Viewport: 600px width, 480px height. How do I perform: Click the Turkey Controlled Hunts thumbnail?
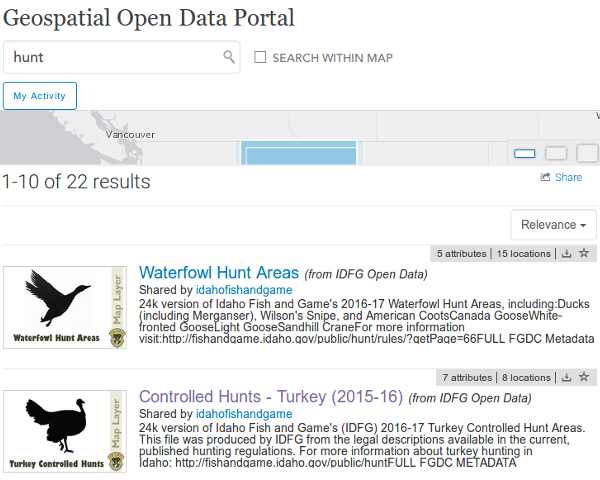(65, 431)
